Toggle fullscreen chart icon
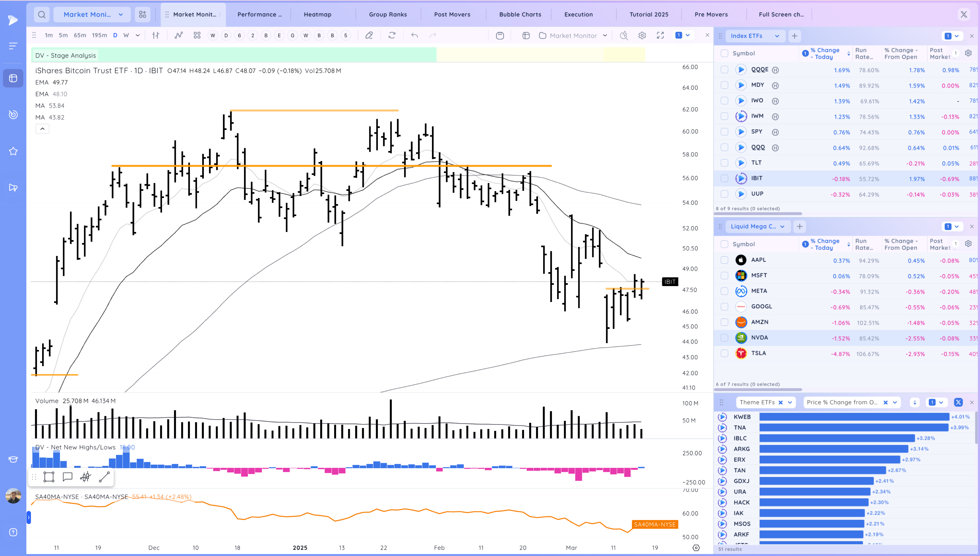This screenshot has height=556, width=980. pos(660,36)
